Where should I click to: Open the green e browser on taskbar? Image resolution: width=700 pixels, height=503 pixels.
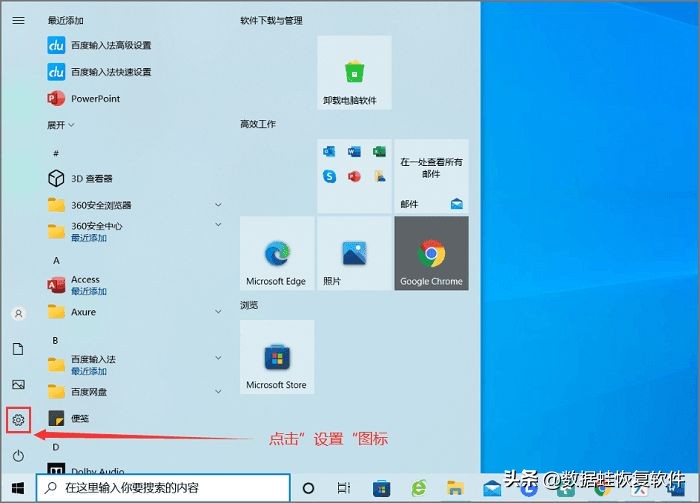click(x=418, y=488)
